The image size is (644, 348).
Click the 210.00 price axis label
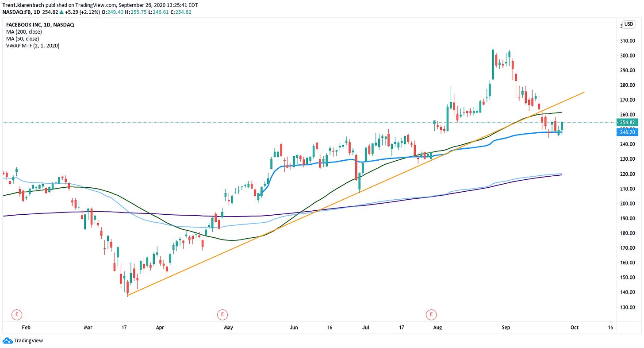tap(629, 189)
